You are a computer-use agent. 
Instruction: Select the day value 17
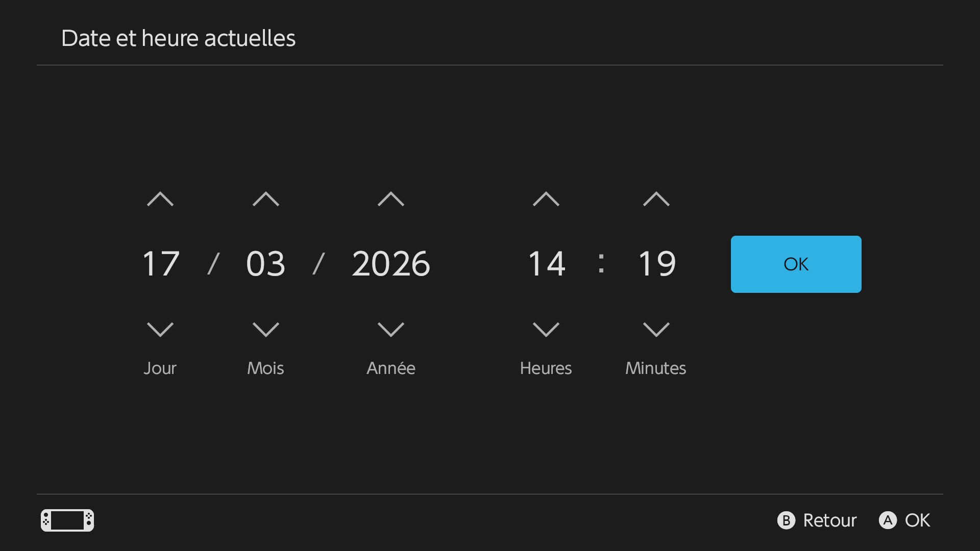(x=160, y=264)
